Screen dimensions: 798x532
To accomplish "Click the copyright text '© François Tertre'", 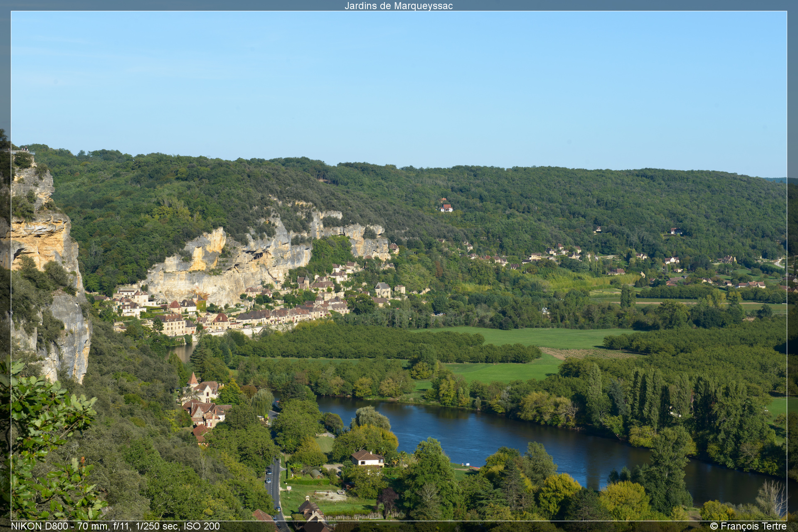I will 748,526.
